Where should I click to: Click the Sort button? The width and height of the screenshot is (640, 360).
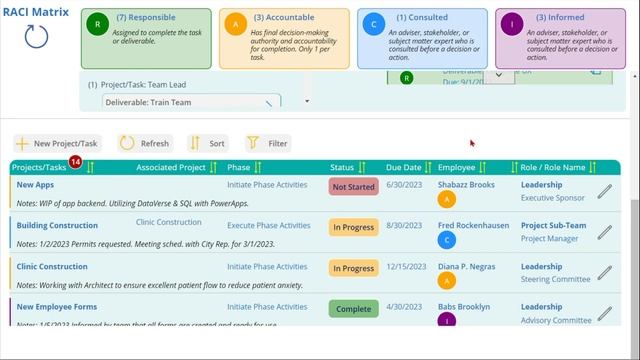(x=208, y=144)
